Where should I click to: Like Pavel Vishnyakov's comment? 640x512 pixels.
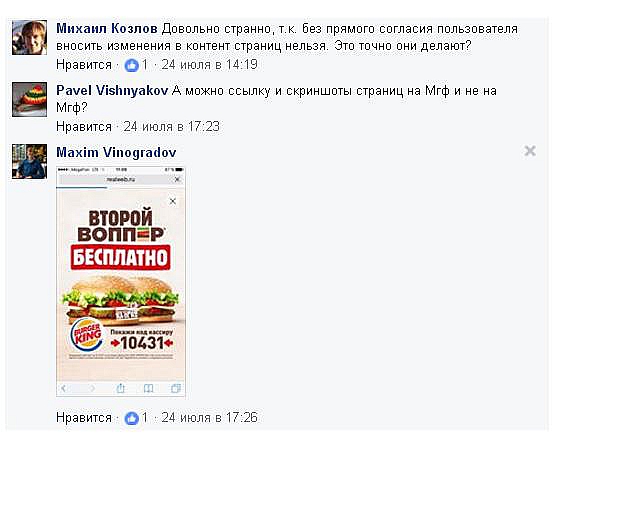coord(84,127)
